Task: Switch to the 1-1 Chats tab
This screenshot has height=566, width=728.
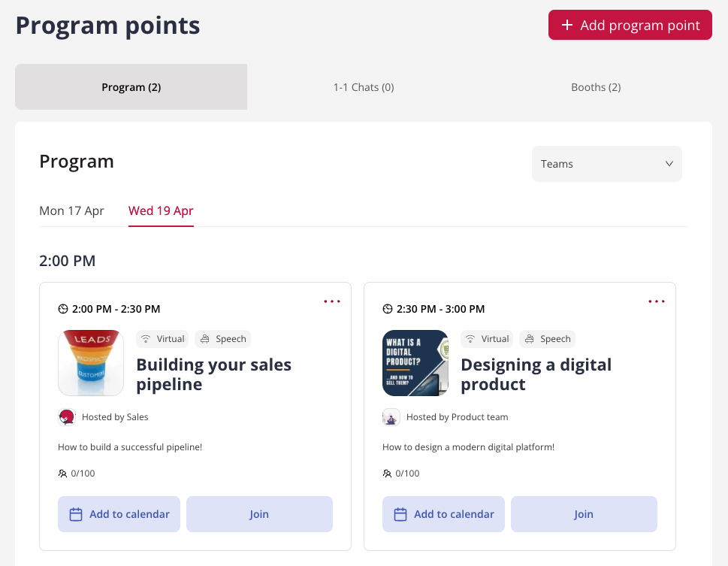Action: [364, 87]
